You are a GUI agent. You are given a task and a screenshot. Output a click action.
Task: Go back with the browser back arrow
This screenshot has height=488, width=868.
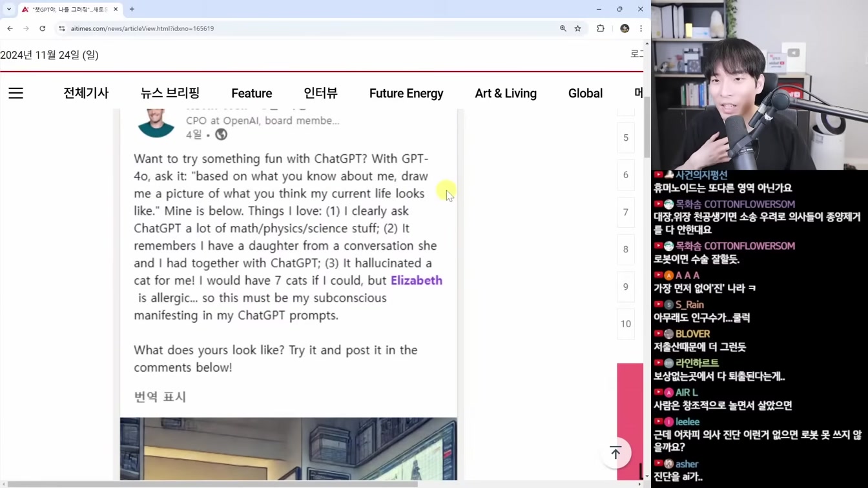10,28
